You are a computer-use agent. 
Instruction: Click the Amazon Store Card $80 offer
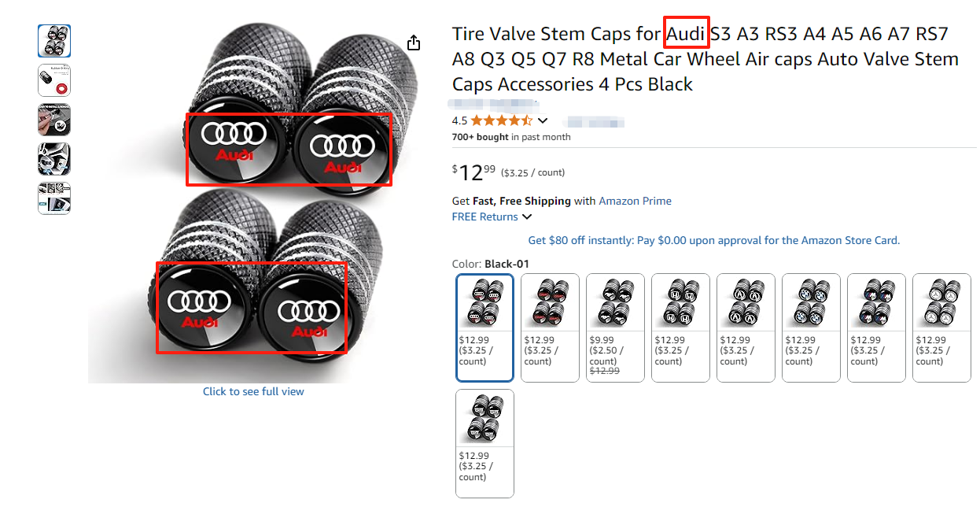(x=713, y=240)
